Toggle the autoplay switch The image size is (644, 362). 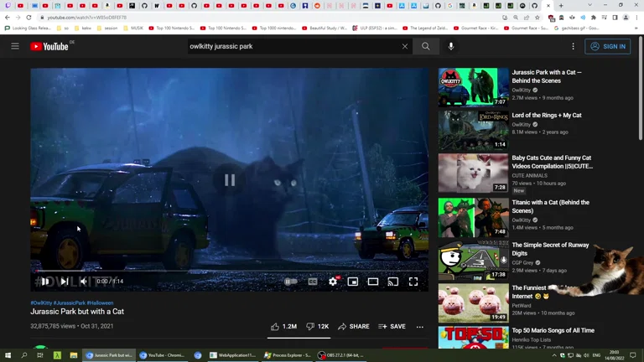(x=290, y=282)
